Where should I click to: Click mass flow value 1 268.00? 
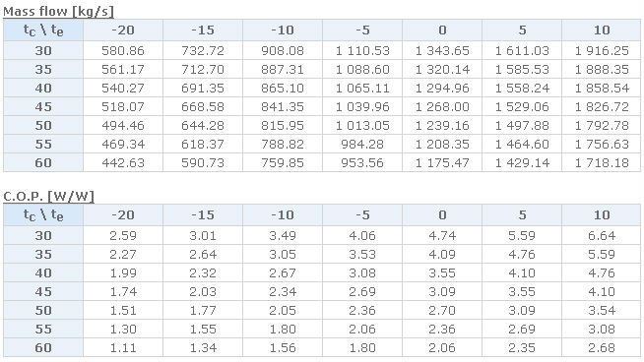click(x=442, y=106)
